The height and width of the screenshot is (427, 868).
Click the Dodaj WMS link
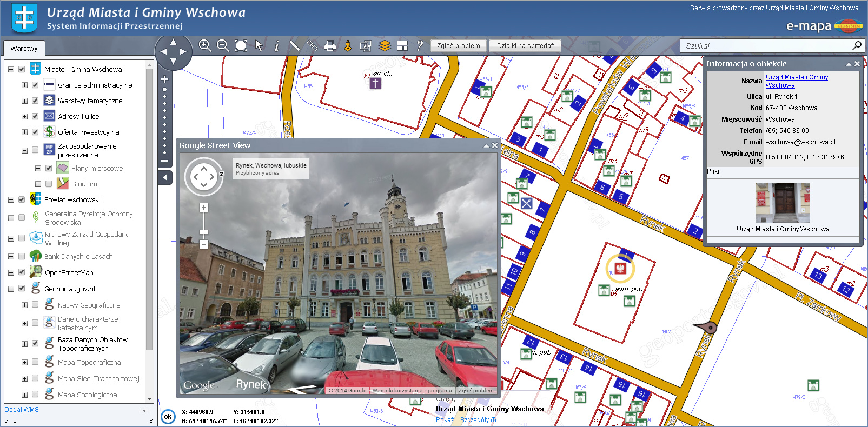click(22, 409)
